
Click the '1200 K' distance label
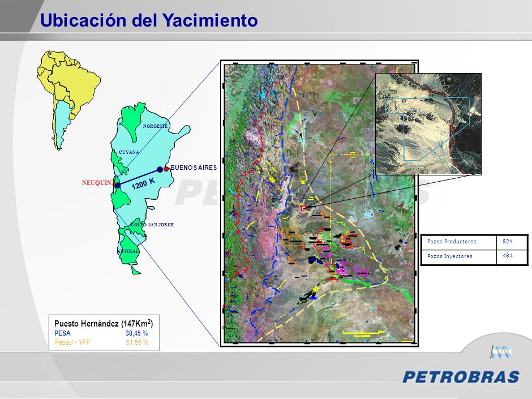(x=143, y=183)
